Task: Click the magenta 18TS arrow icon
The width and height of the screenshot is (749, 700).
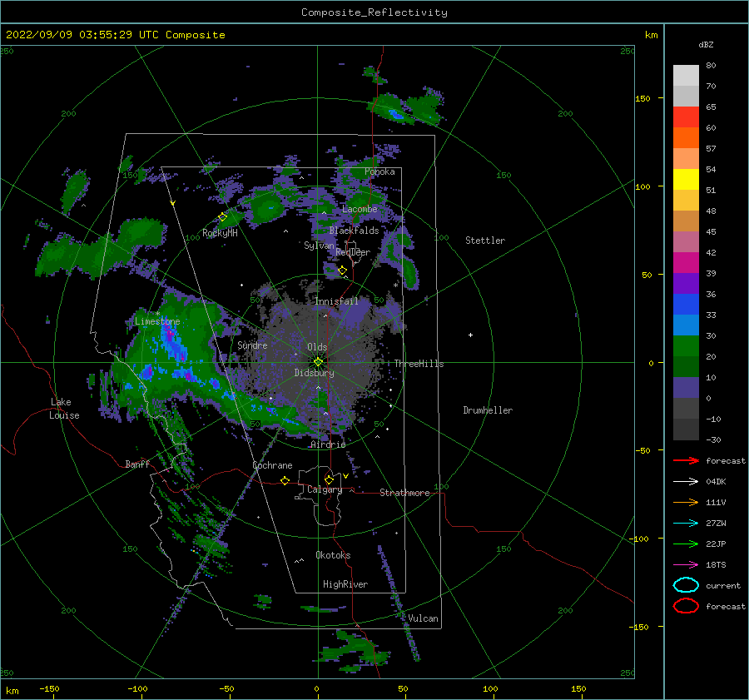Action: coord(686,565)
